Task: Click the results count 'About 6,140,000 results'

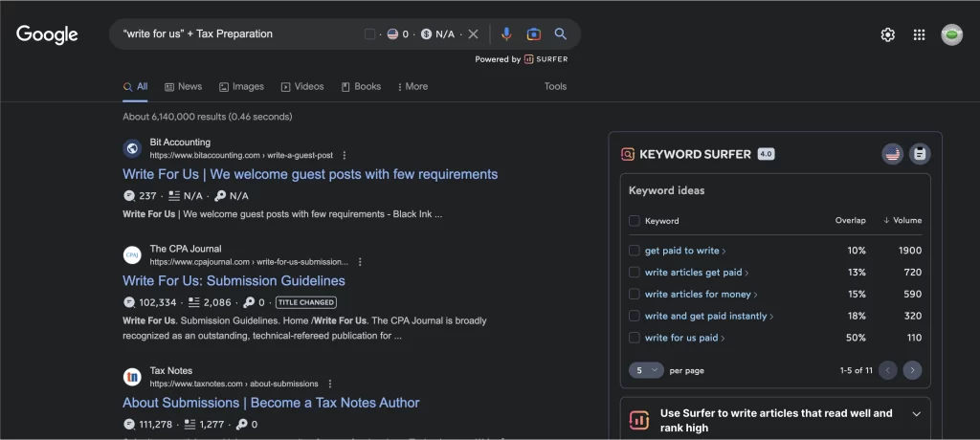Action: tap(207, 117)
